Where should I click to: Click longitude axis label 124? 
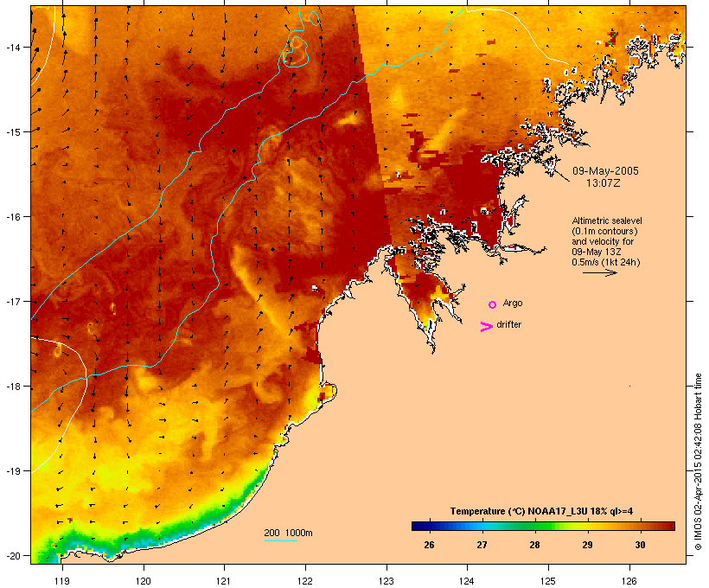467,581
